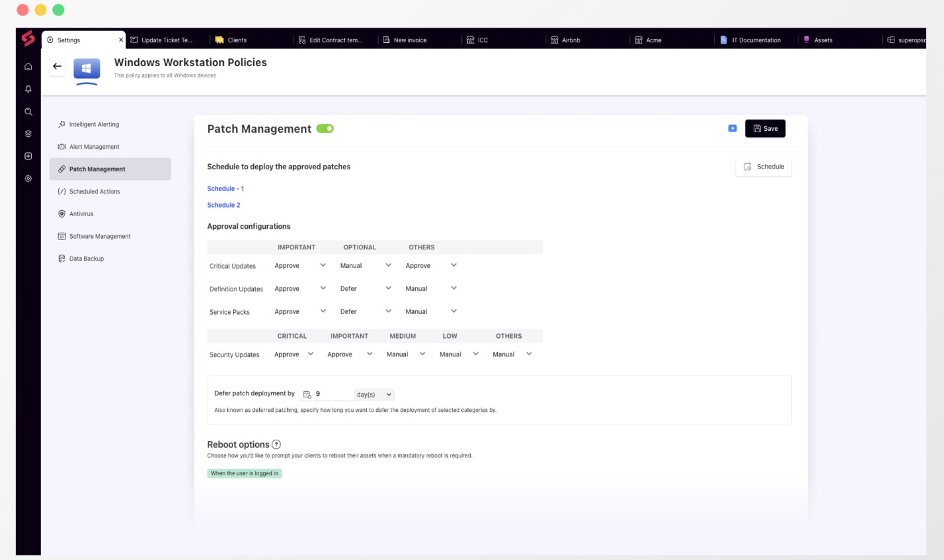Open the Schedule - 1 link
The width and height of the screenshot is (944, 560).
[x=225, y=188]
